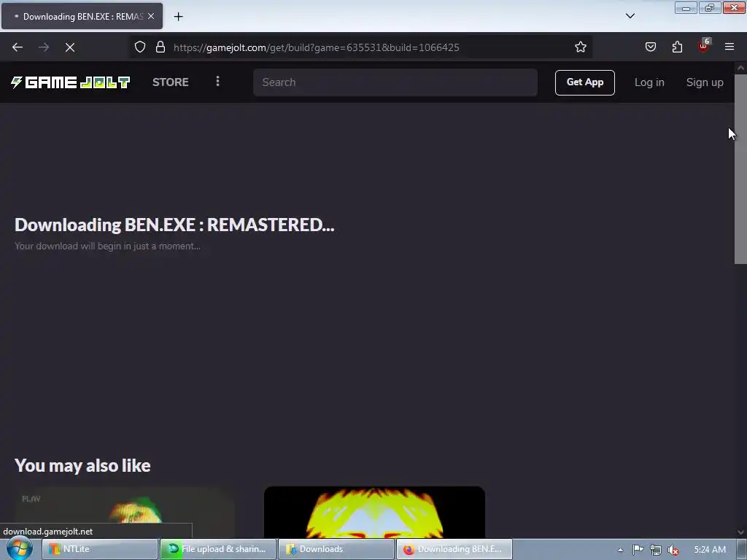
Task: Restore down the Firefox window
Action: click(709, 7)
